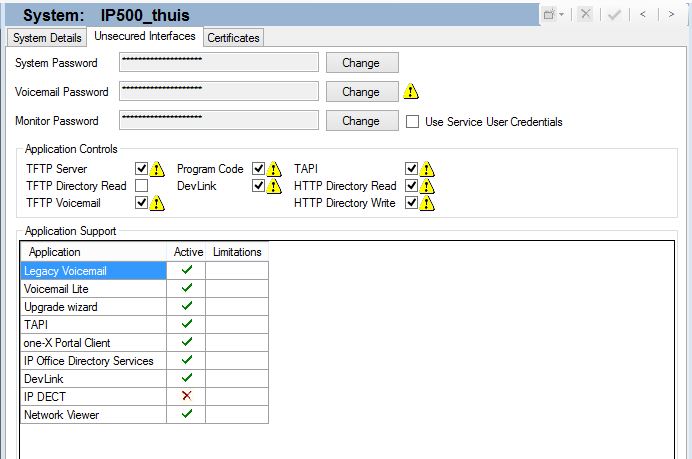Toggle the HTTP Directory Read checkbox

click(411, 186)
